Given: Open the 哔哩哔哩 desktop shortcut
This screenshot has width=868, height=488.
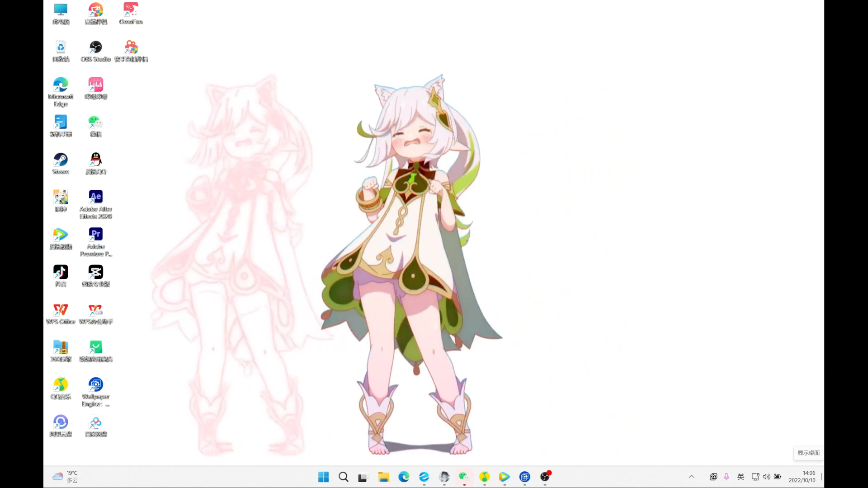Looking at the screenshot, I should (x=96, y=89).
